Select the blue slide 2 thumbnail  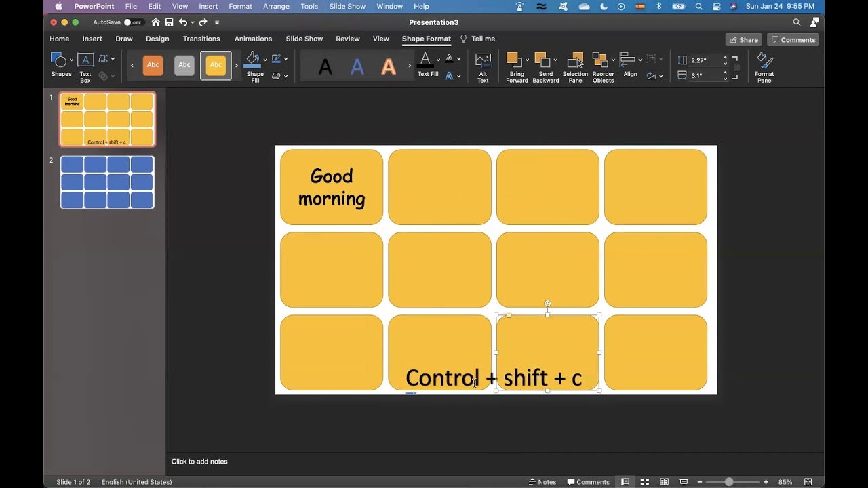click(x=107, y=182)
